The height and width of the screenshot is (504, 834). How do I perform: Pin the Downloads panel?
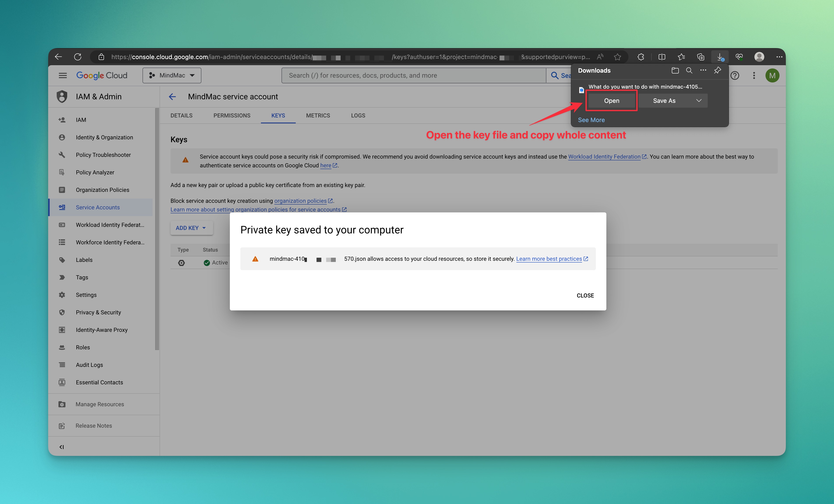[x=717, y=70]
